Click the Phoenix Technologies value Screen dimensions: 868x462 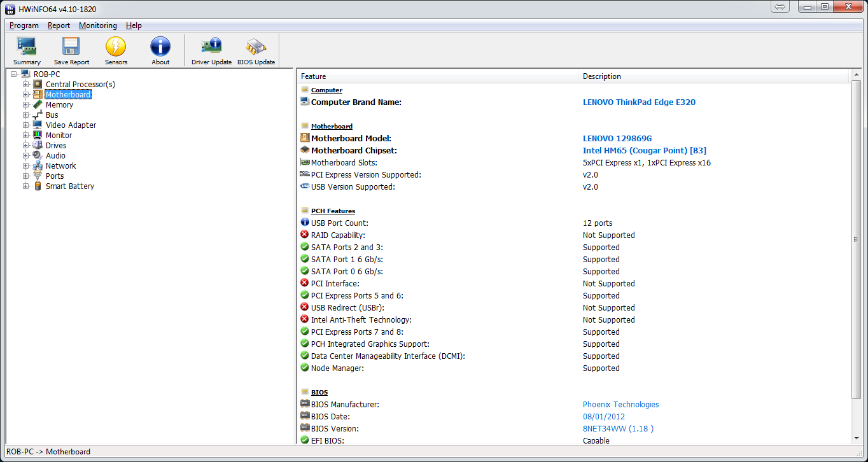[x=621, y=404]
